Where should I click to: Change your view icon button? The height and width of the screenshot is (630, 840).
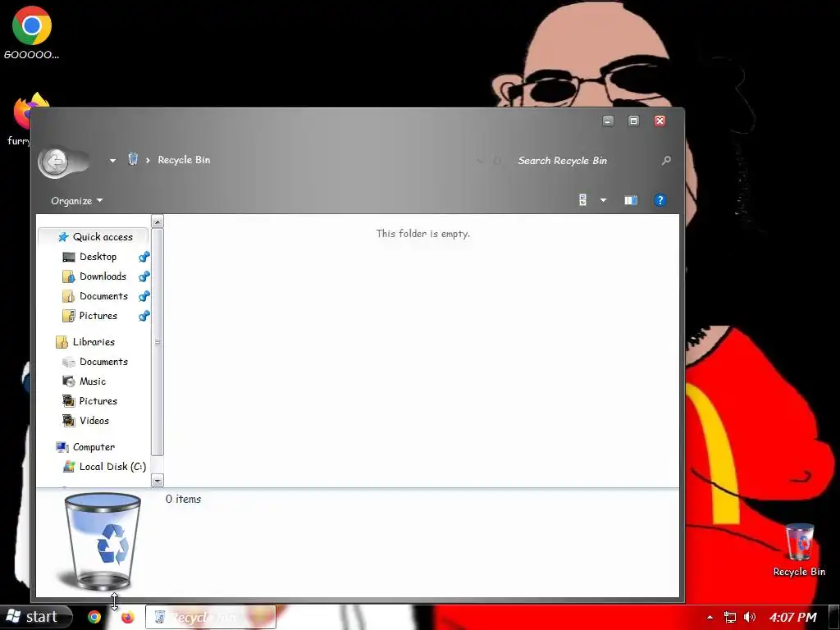583,200
